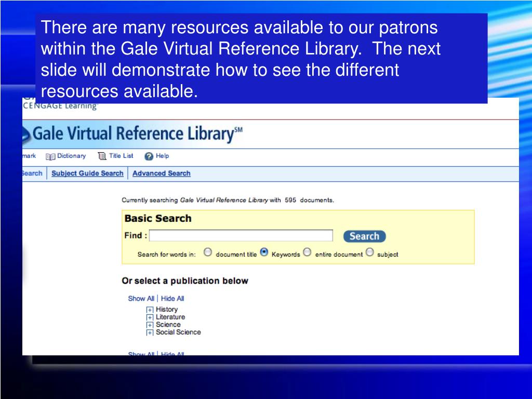
Task: Expand the Literature category
Action: (150, 317)
